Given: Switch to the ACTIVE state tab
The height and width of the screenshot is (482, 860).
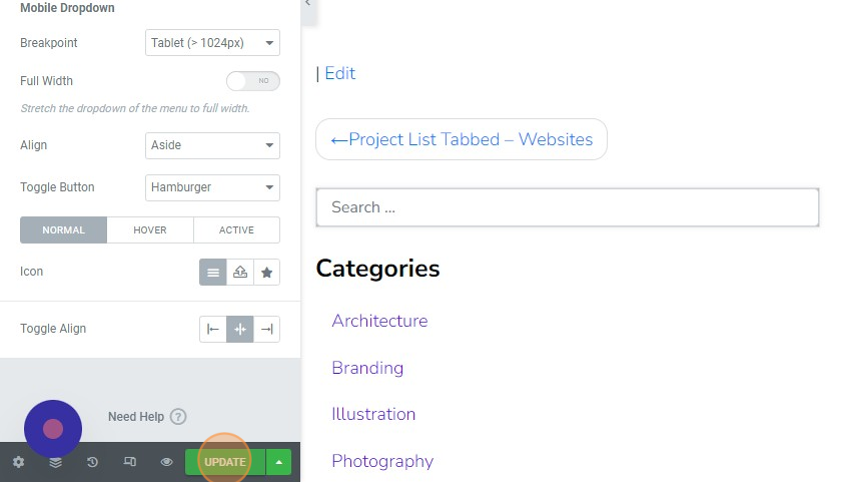Looking at the screenshot, I should [x=236, y=230].
